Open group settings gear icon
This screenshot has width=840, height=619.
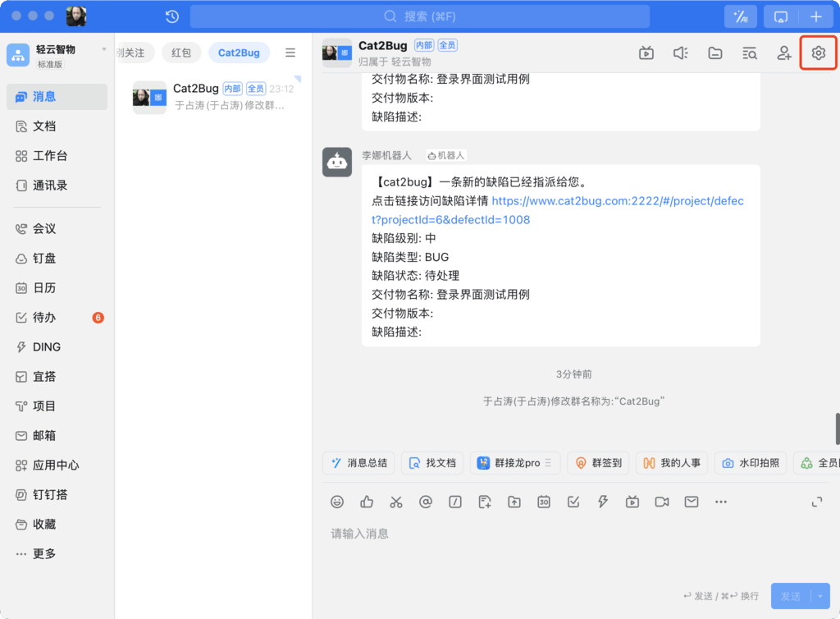[x=818, y=53]
